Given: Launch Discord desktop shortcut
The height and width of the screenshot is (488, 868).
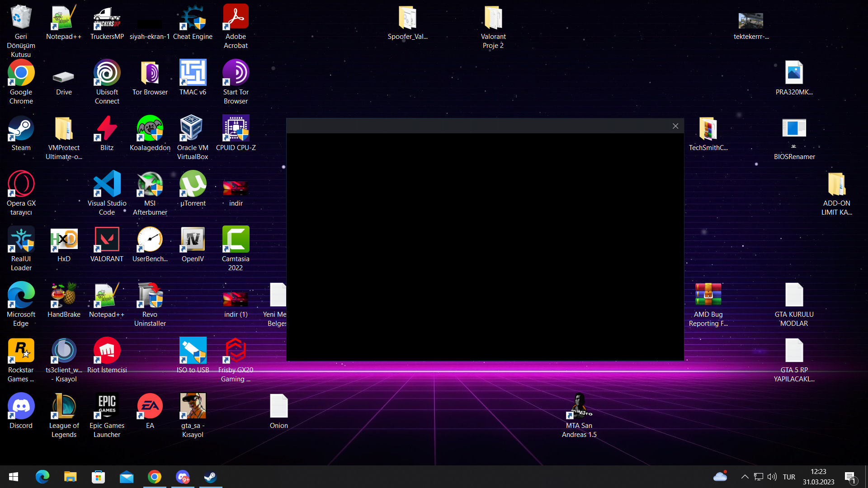Looking at the screenshot, I should pyautogui.click(x=21, y=411).
